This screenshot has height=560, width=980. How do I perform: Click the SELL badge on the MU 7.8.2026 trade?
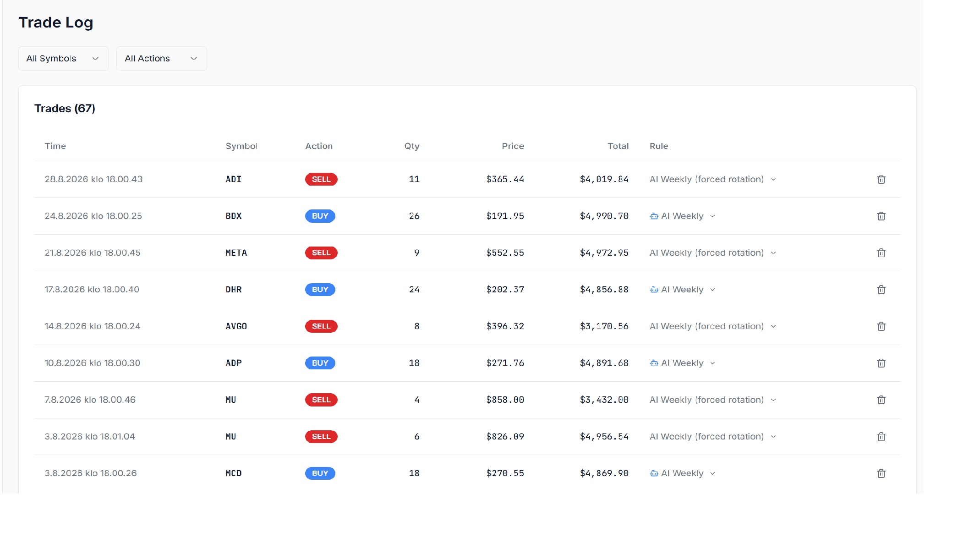pos(321,400)
